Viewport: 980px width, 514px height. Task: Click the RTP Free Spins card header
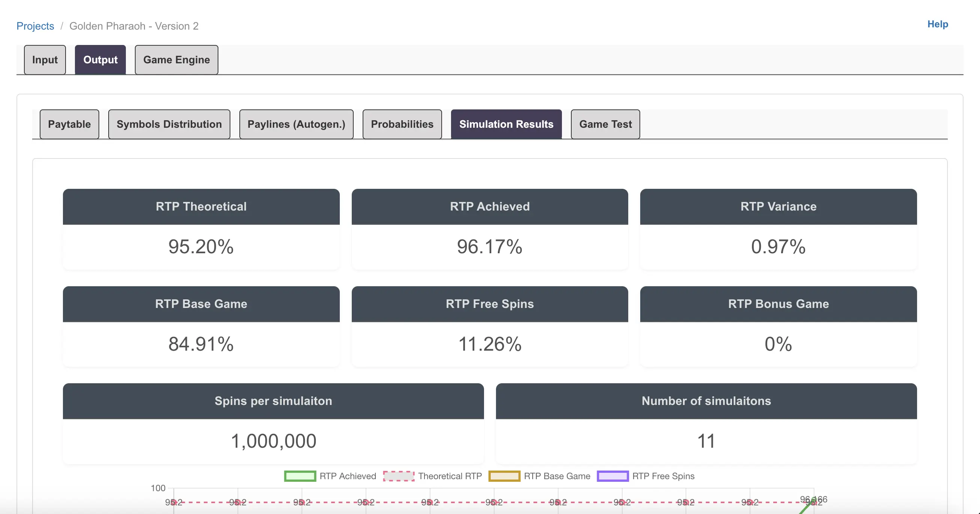[490, 304]
